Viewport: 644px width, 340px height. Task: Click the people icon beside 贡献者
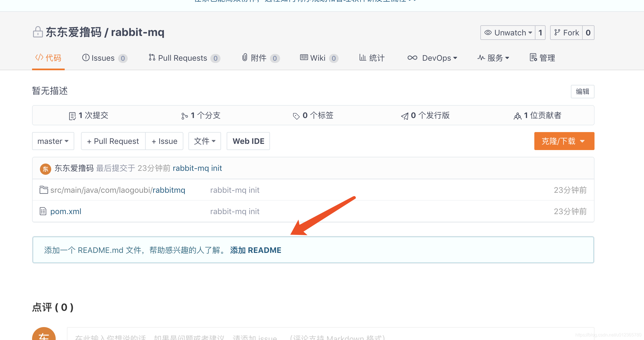(517, 116)
